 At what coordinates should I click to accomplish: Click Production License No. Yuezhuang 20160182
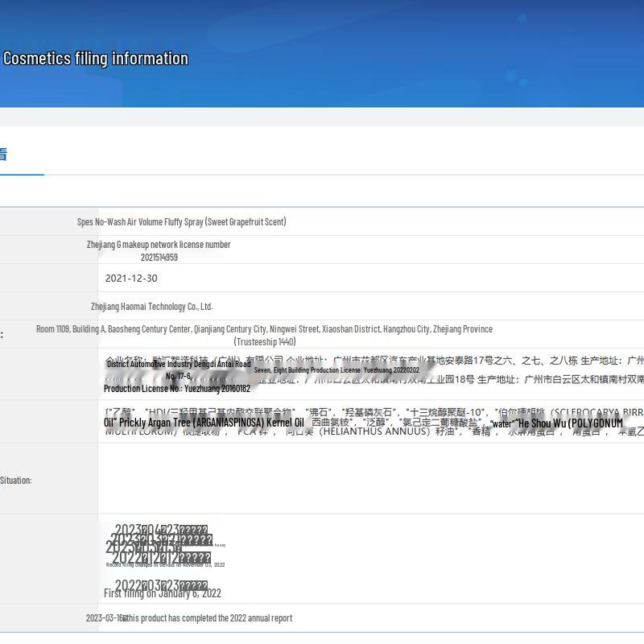(176, 389)
